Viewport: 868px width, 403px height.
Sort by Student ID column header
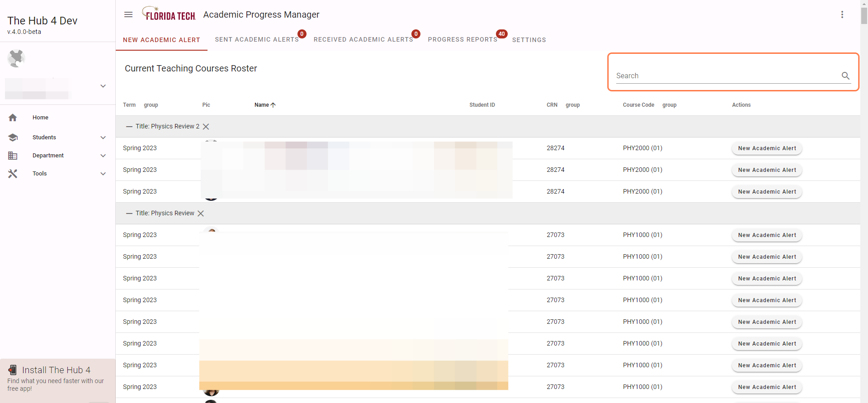point(482,105)
